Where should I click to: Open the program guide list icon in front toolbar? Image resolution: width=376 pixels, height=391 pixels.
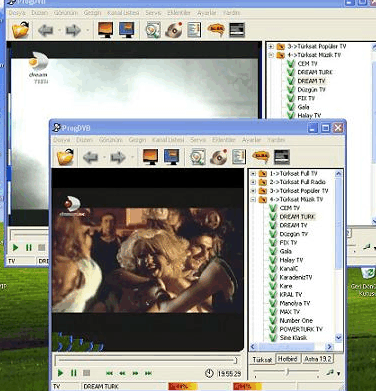click(x=239, y=157)
